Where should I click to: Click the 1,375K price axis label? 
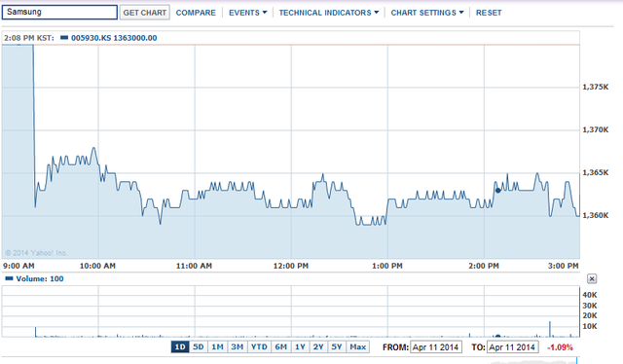[595, 87]
